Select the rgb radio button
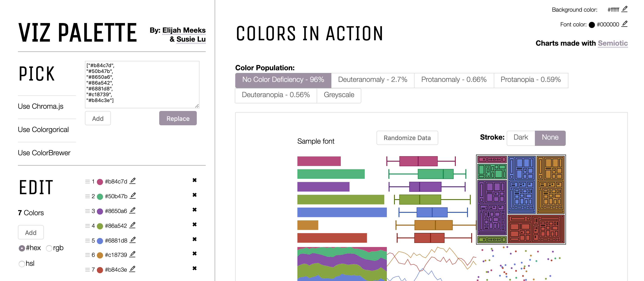 49,248
